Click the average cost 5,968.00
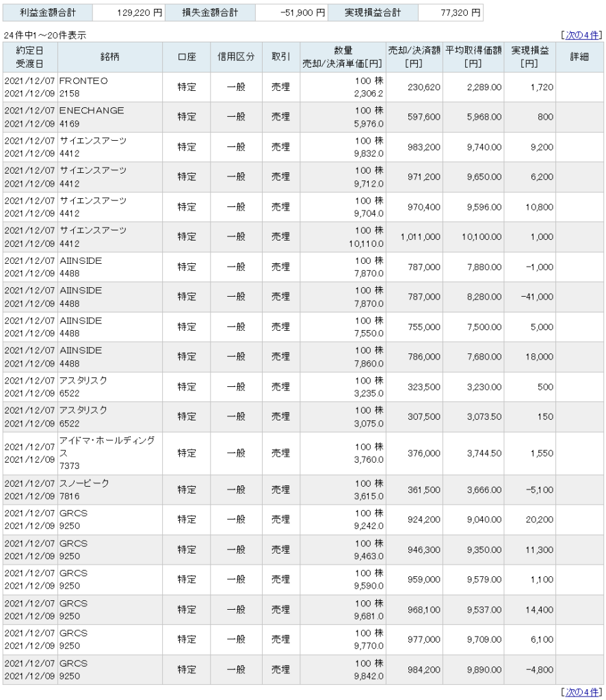The width and height of the screenshot is (606, 700). [x=484, y=117]
